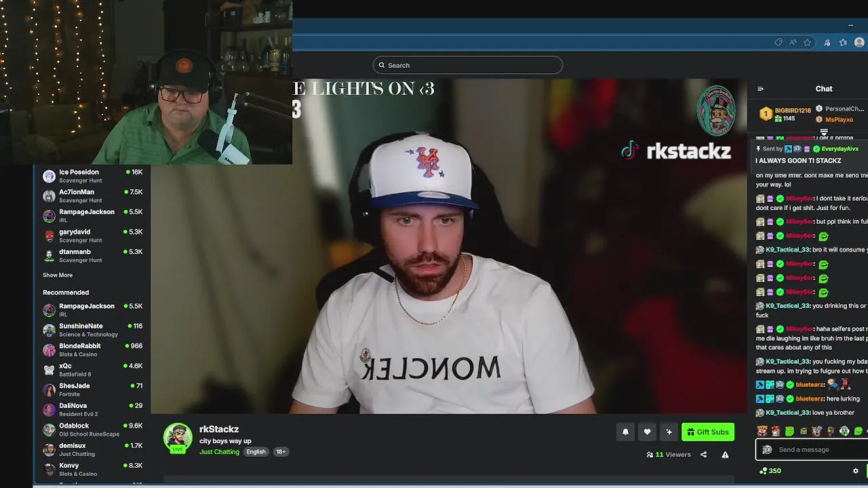This screenshot has height=488, width=868.
Task: Click EverydayAlvx username in pinned message
Action: click(x=840, y=149)
